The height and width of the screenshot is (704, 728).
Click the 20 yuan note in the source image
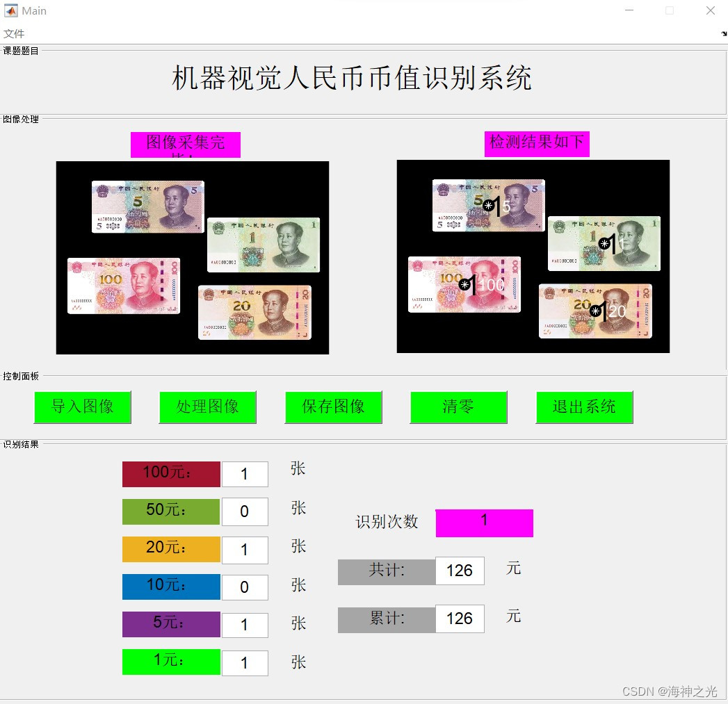255,312
